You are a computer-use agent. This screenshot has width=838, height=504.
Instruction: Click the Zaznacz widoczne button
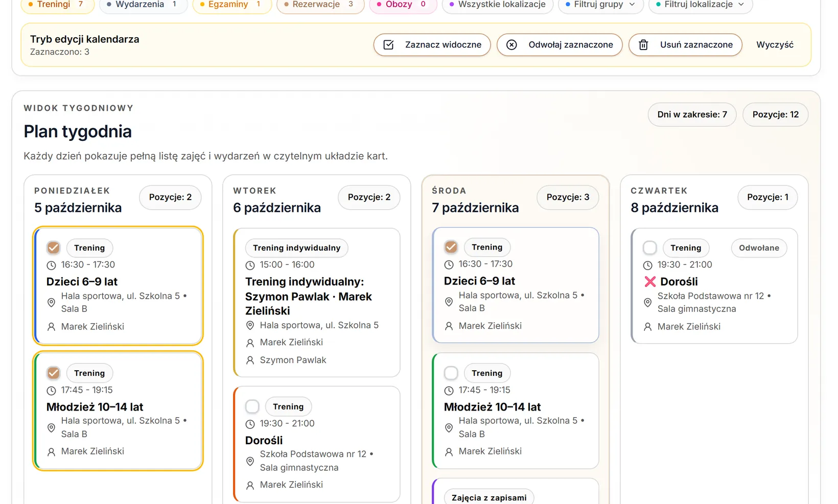tap(432, 45)
